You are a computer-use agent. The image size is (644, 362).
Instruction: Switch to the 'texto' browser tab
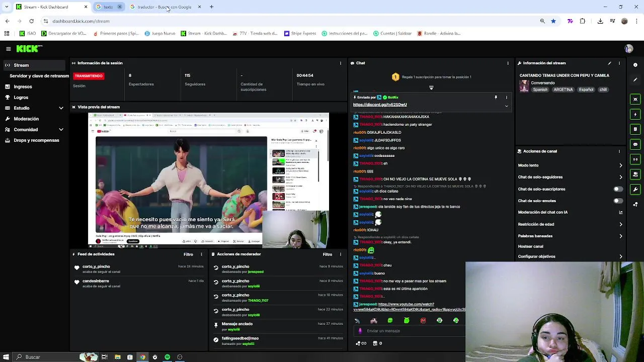coord(108,7)
